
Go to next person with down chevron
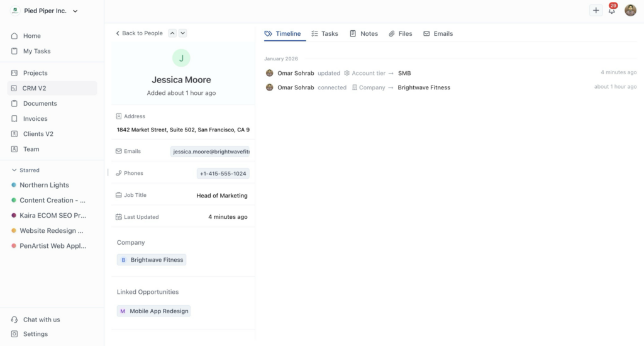[182, 33]
